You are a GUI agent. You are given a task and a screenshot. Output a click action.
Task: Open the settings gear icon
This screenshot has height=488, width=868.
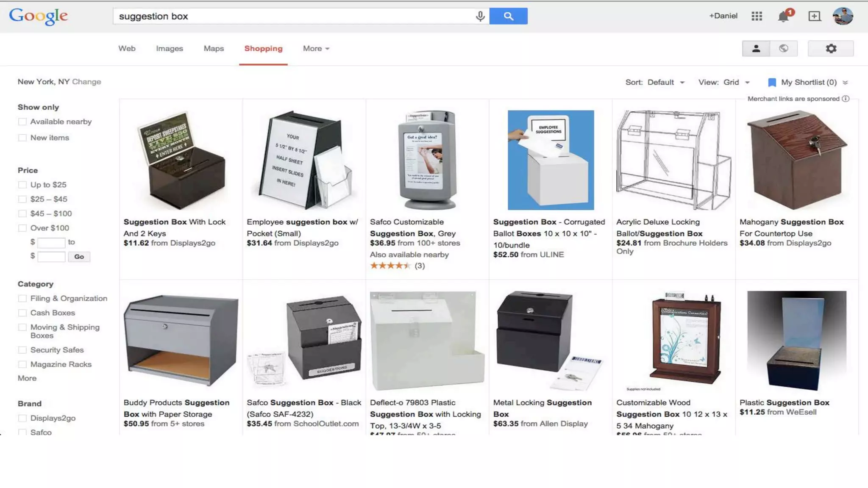point(831,48)
